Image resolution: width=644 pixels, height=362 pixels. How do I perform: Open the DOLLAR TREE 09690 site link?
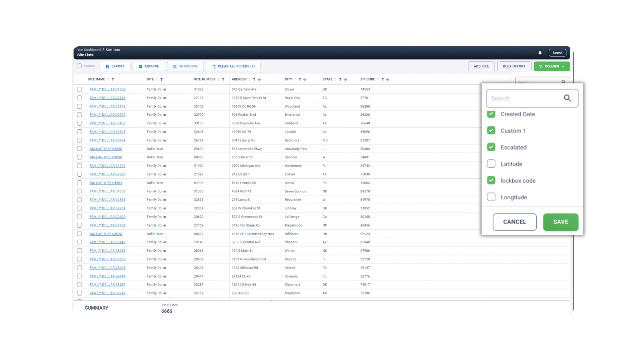106,149
